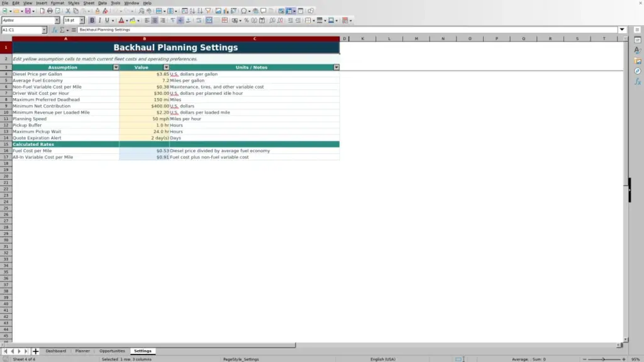The image size is (644, 362).
Task: Click the Merge and Center Cells icon
Action: 209,20
